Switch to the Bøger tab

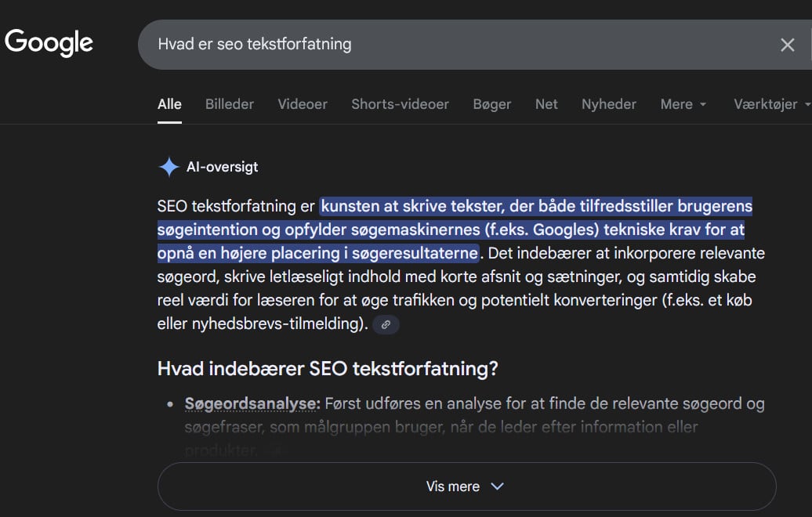(492, 103)
